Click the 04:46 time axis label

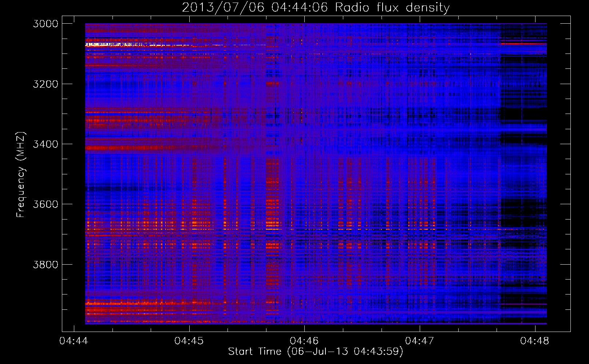[304, 341]
